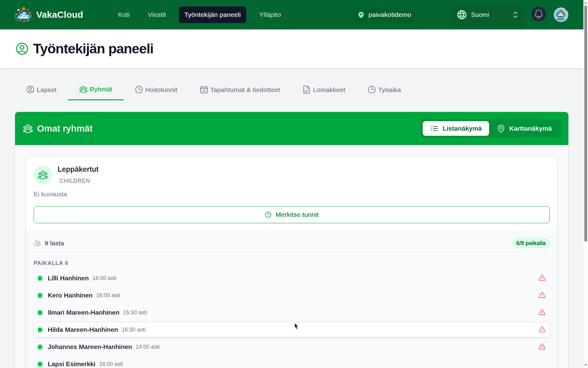This screenshot has height=368, width=588.
Task: Click the globe icon in language selector
Action: (x=462, y=15)
